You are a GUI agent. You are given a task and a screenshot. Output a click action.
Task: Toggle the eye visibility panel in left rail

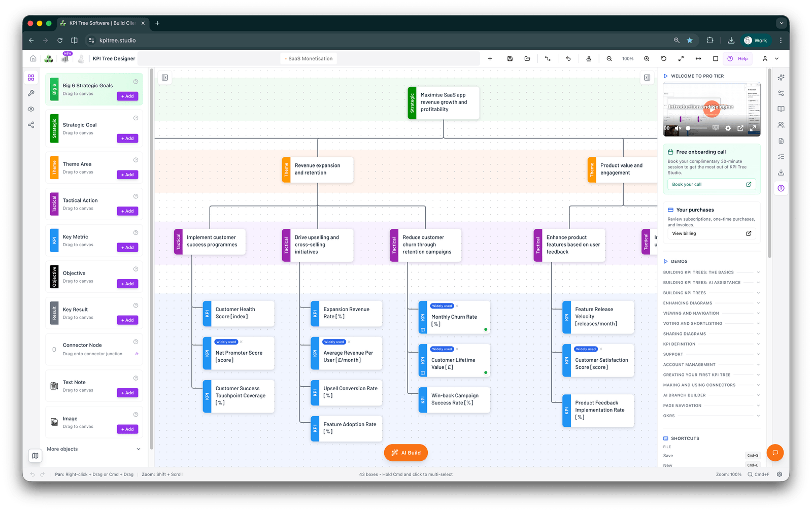31,109
